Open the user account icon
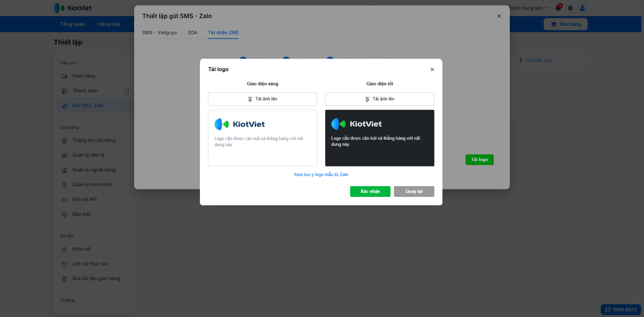 point(582,8)
